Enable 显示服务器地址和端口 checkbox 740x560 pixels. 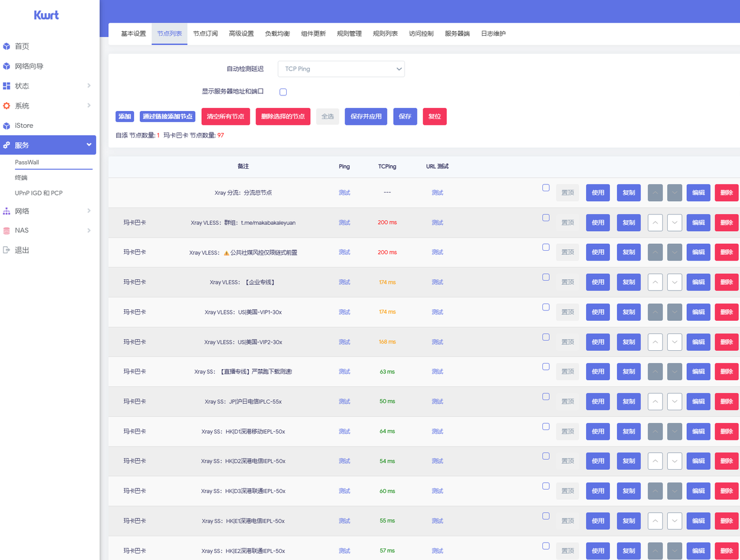(283, 92)
